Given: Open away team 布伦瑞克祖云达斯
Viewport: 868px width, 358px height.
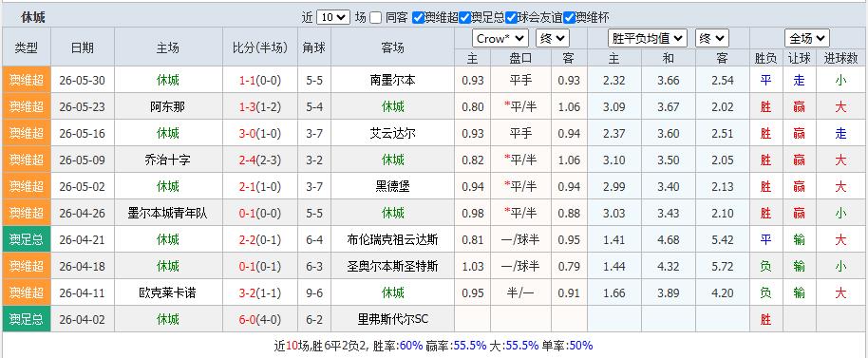Looking at the screenshot, I should coord(392,239).
